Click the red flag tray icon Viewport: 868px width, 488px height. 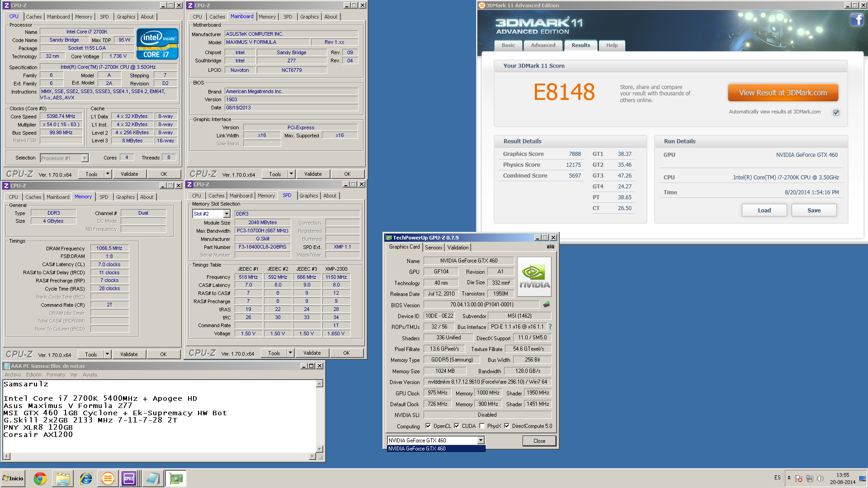(799, 479)
